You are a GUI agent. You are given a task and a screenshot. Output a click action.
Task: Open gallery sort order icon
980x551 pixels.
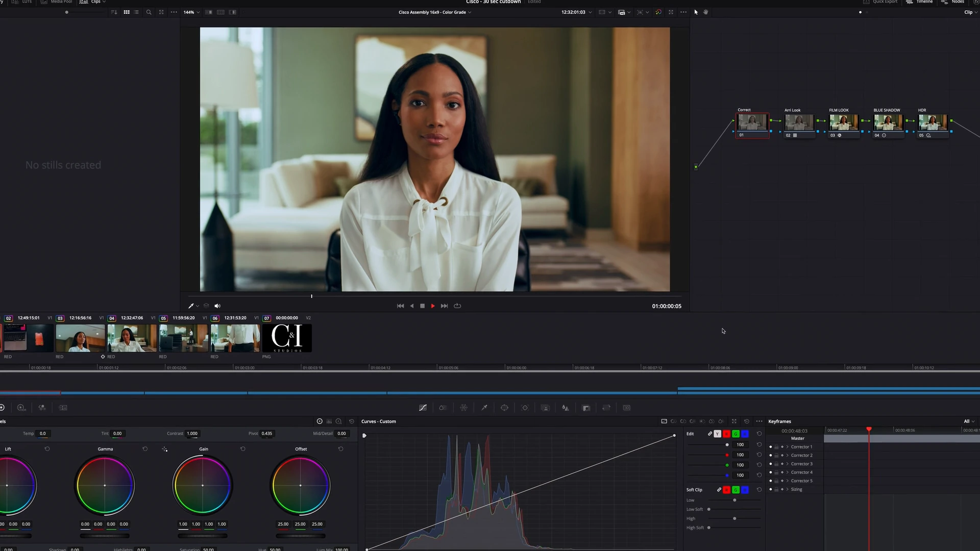click(x=114, y=12)
